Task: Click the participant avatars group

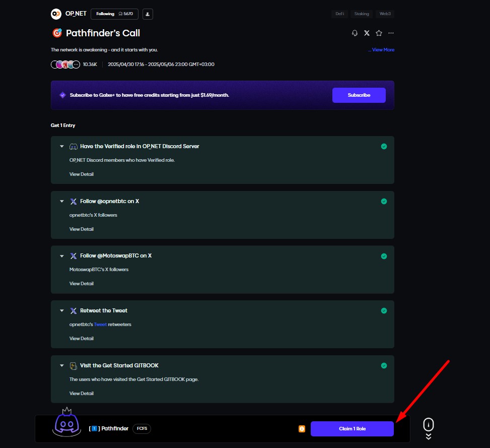Action: tap(65, 65)
